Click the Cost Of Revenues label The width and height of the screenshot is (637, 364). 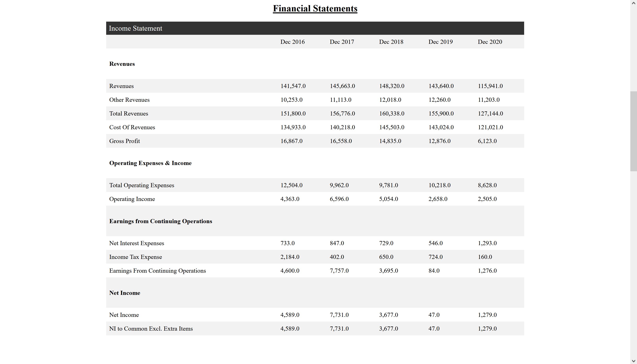pos(132,127)
